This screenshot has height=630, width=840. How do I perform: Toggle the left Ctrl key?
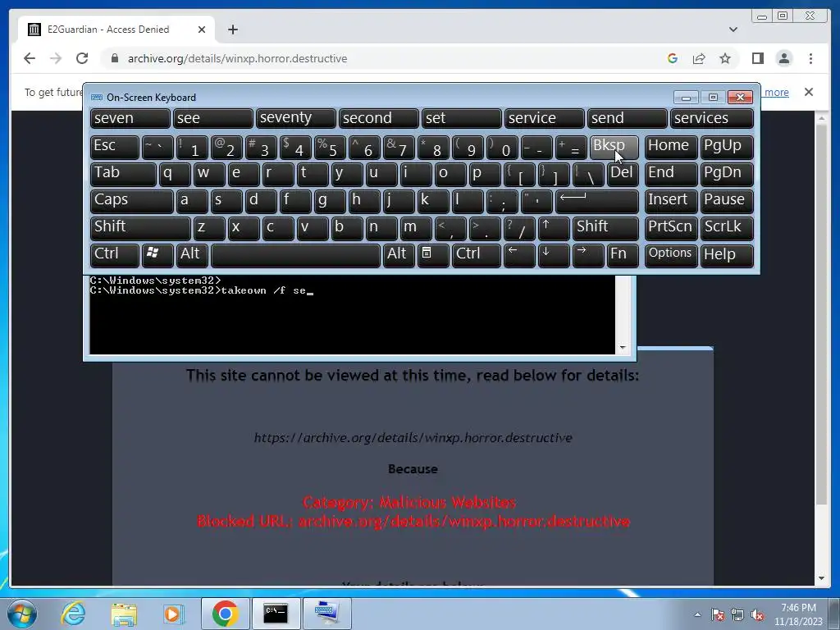click(x=115, y=256)
